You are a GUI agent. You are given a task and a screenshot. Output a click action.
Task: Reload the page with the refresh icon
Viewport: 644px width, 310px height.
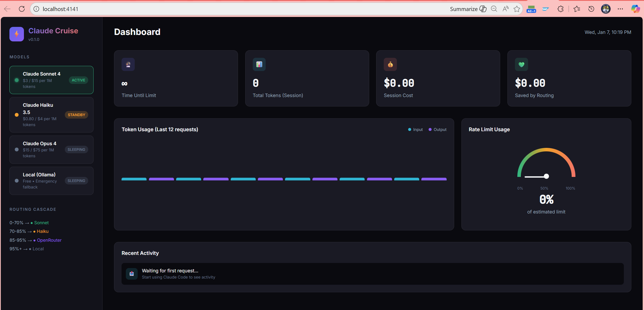22,9
